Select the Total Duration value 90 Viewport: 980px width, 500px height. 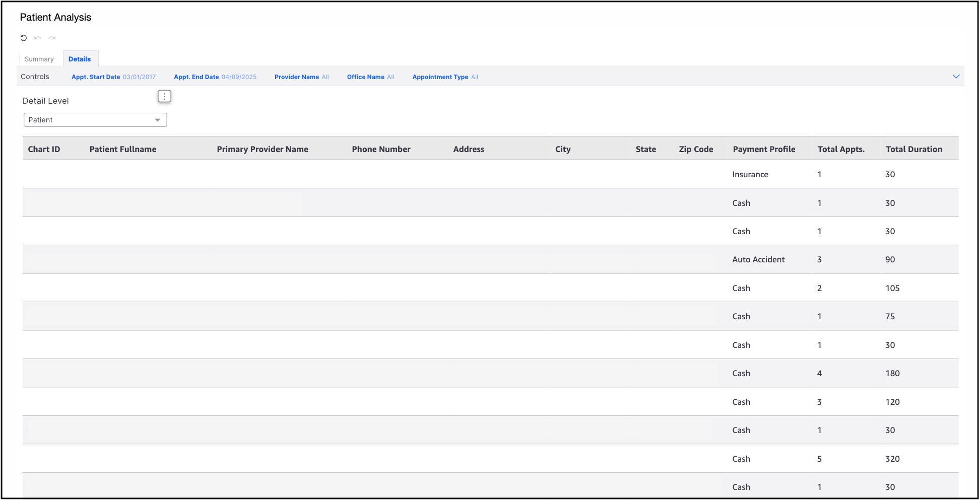click(890, 259)
